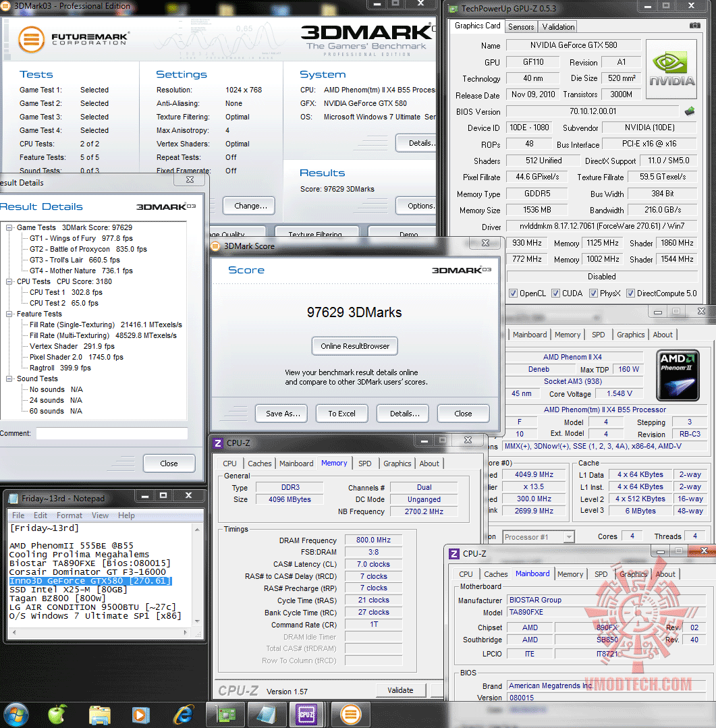Click the 3DMark Score window title icon
The height and width of the screenshot is (728, 716).
click(215, 246)
